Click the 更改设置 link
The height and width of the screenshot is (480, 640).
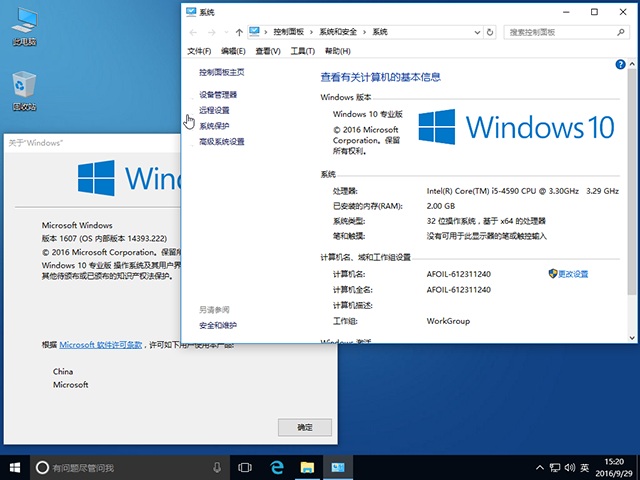coord(573,274)
